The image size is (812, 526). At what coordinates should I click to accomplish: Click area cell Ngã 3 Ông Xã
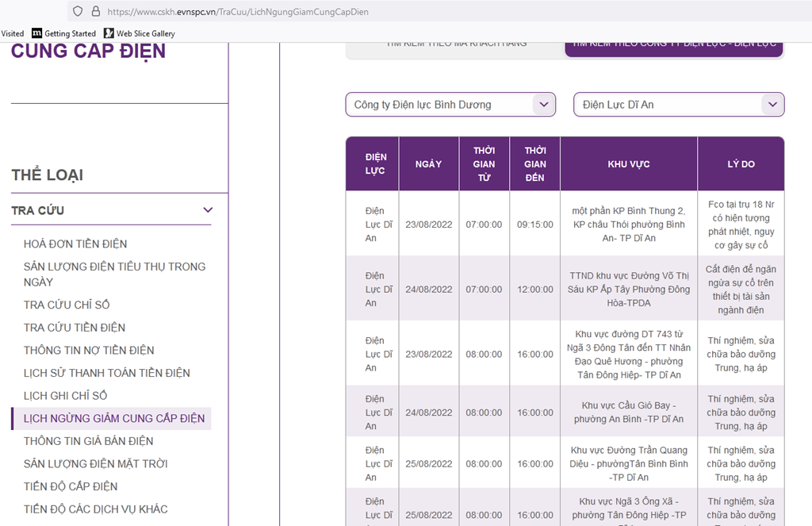coord(629,509)
